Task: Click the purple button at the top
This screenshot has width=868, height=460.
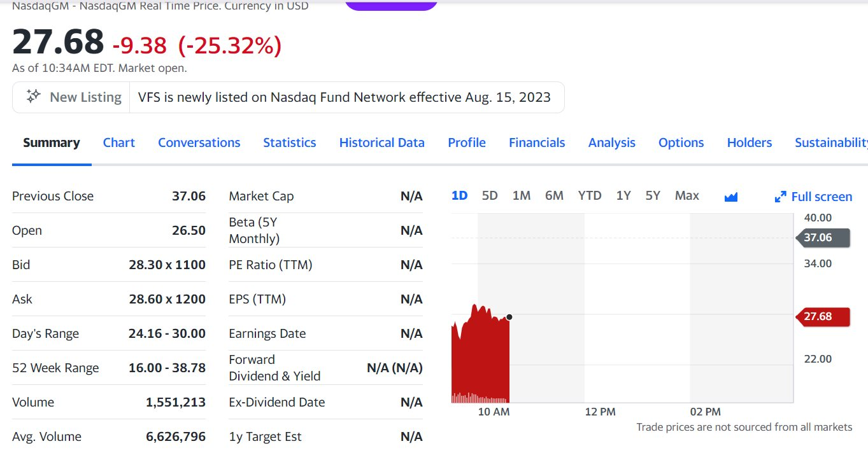Action: (x=391, y=4)
